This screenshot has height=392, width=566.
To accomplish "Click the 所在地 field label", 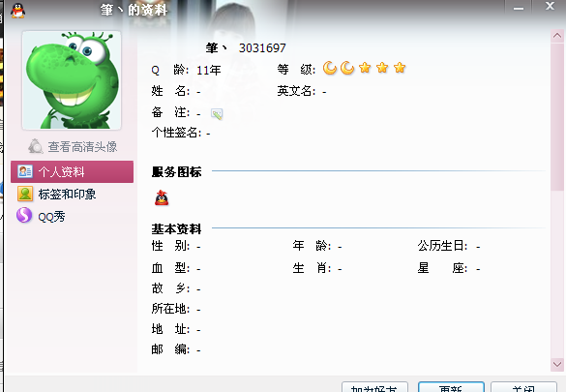I will 170,309.
